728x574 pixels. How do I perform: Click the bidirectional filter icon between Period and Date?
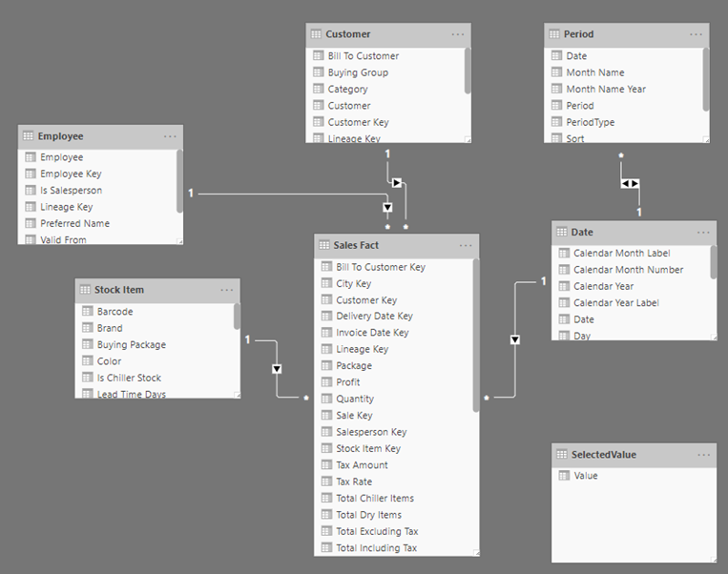coord(630,183)
